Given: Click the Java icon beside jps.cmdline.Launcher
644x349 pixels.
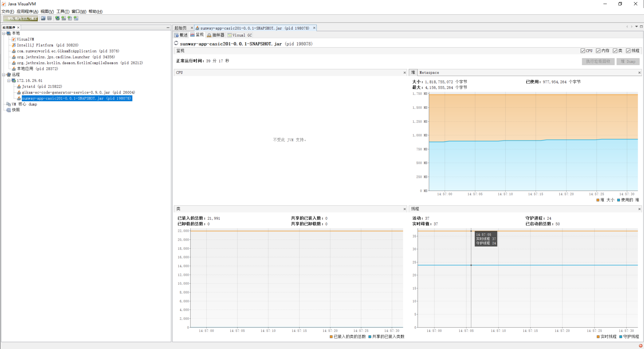Looking at the screenshot, I should pyautogui.click(x=14, y=57).
